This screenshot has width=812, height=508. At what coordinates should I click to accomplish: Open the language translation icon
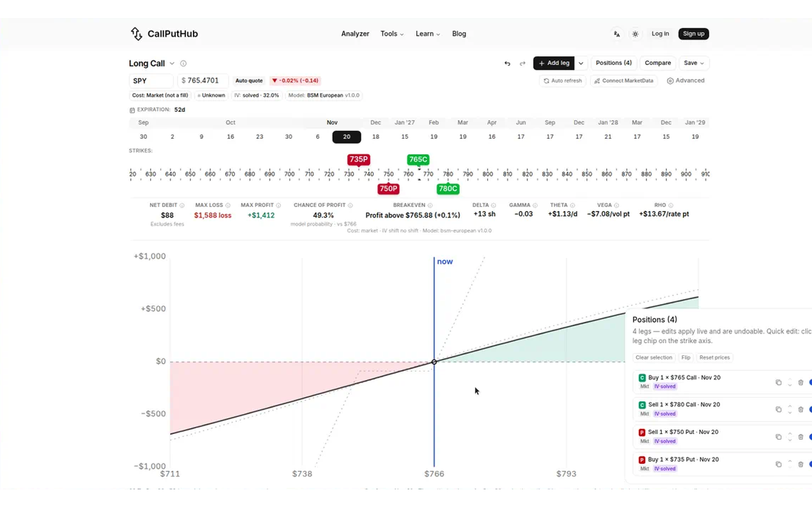pos(617,34)
